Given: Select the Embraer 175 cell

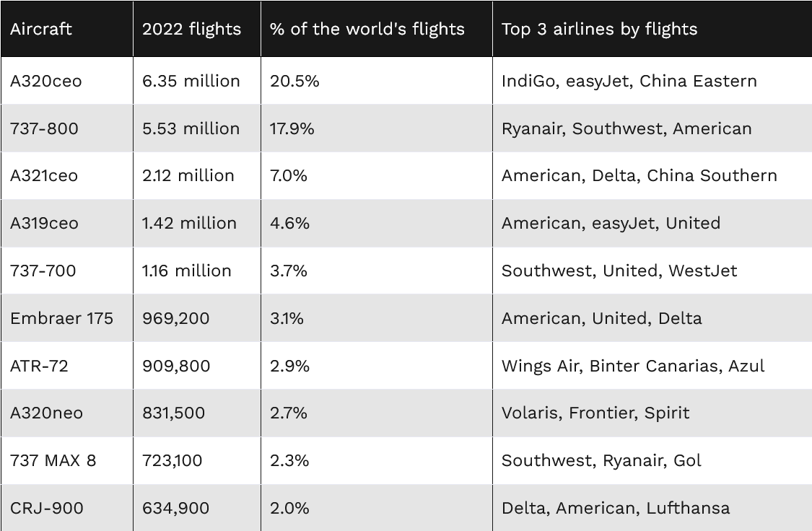Looking at the screenshot, I should [61, 318].
